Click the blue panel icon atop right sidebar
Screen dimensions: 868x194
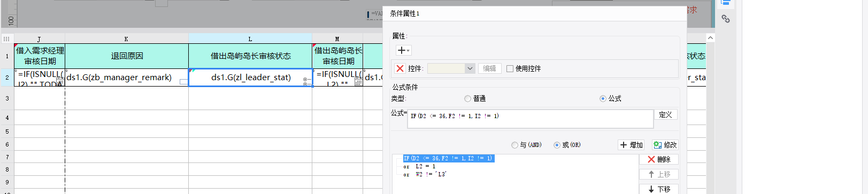[725, 3]
